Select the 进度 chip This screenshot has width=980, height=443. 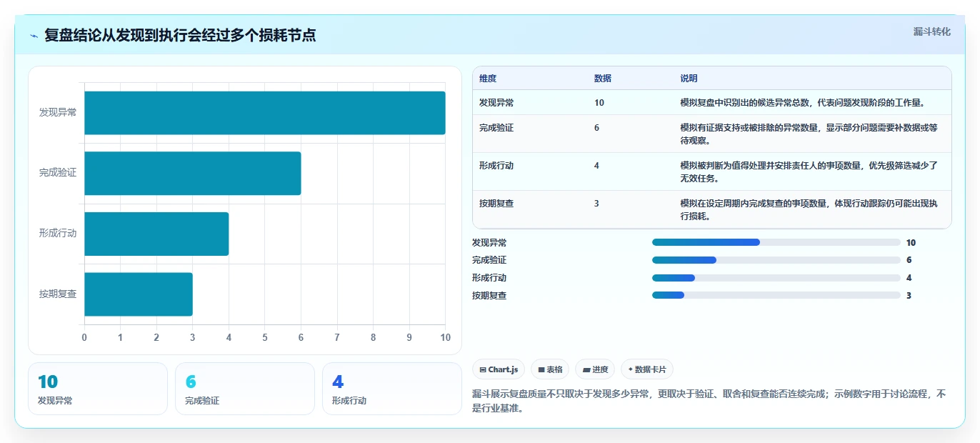click(595, 369)
